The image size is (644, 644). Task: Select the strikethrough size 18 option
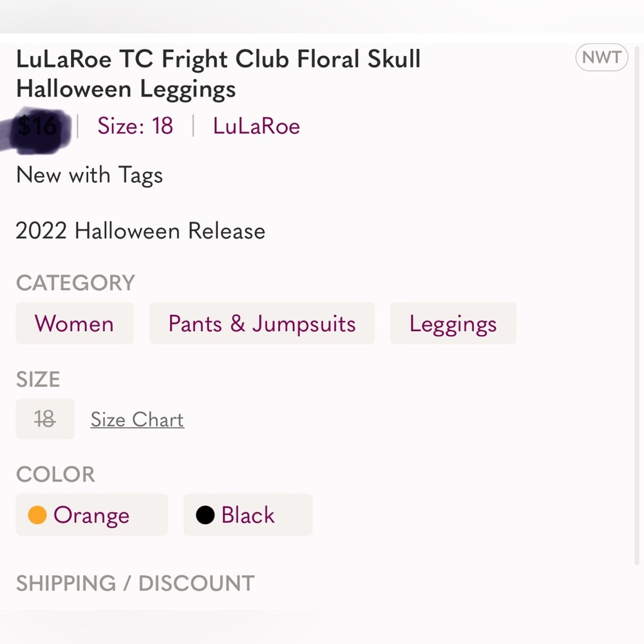click(x=44, y=419)
